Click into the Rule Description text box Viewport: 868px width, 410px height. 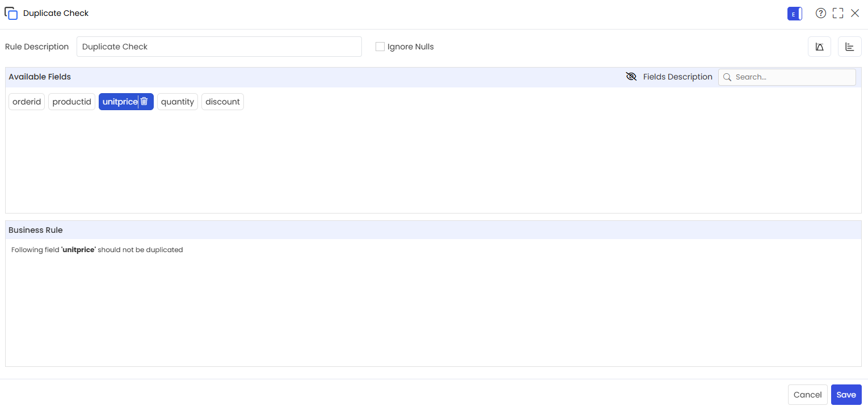[x=219, y=47]
